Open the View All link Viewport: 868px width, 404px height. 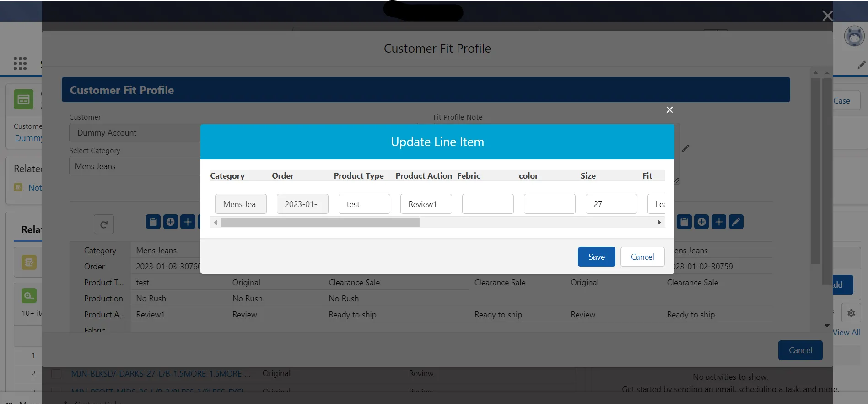click(846, 333)
